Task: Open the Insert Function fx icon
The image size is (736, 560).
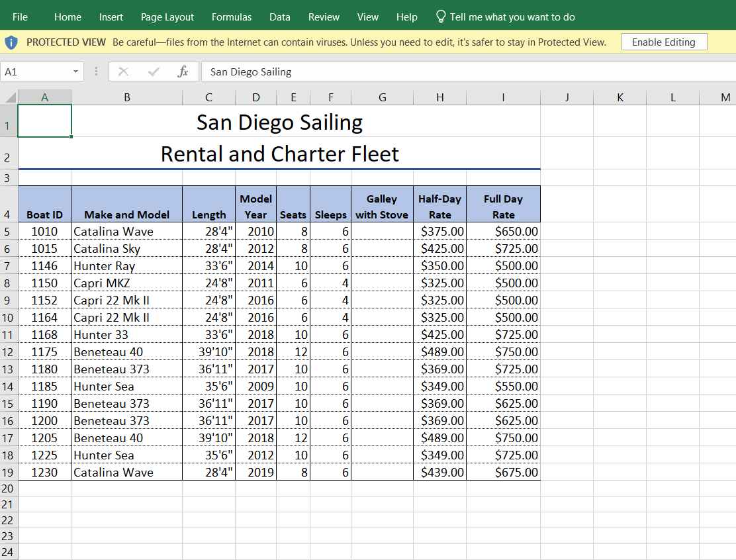Action: [x=183, y=71]
